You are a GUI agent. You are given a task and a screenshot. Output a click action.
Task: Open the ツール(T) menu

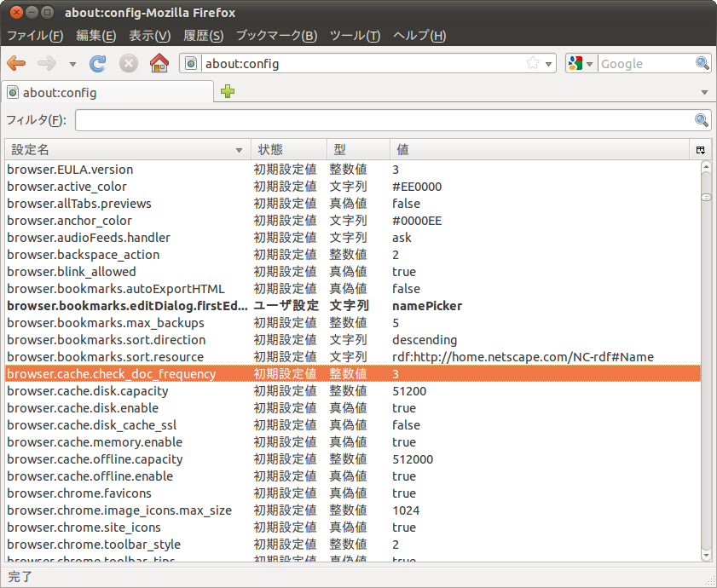[x=355, y=36]
